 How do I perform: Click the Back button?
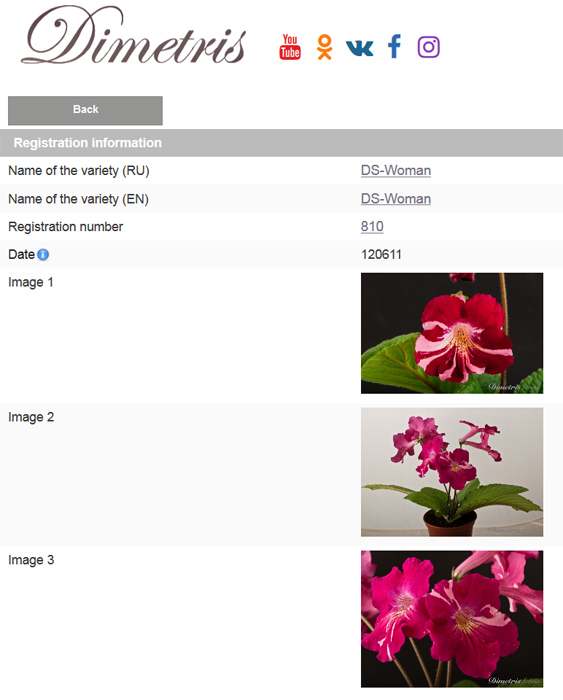click(x=85, y=110)
